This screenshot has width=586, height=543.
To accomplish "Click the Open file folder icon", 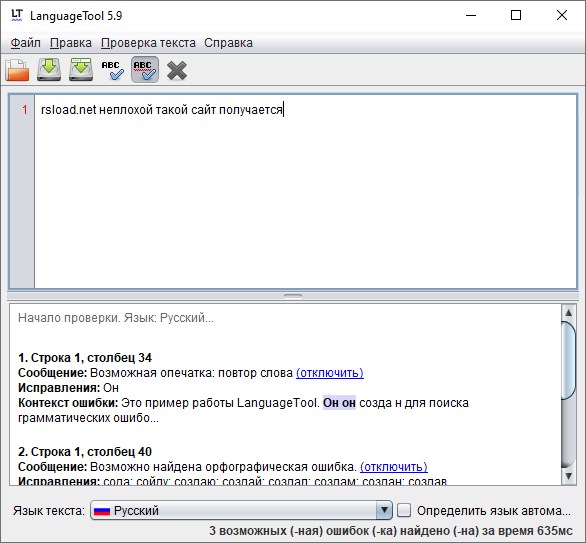I will pyautogui.click(x=17, y=70).
